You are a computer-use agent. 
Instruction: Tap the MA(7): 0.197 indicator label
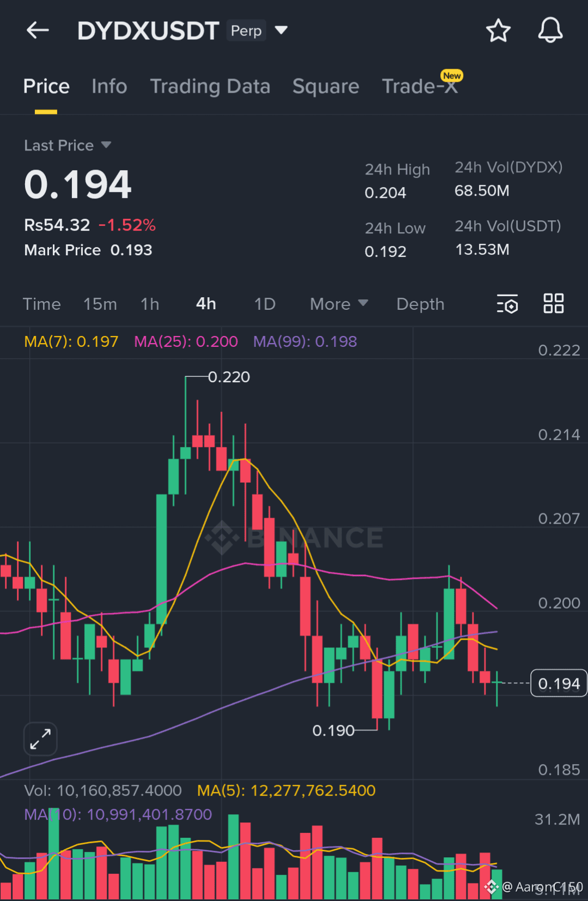pos(71,341)
